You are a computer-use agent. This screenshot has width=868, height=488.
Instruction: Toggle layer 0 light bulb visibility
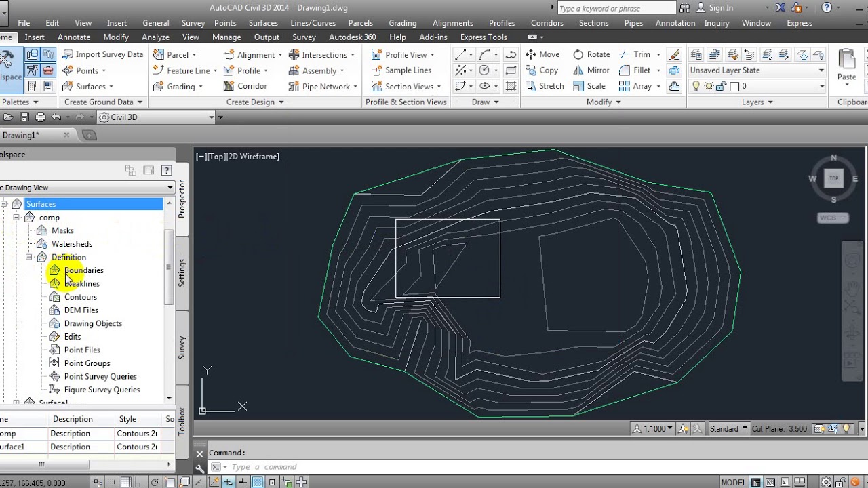695,86
